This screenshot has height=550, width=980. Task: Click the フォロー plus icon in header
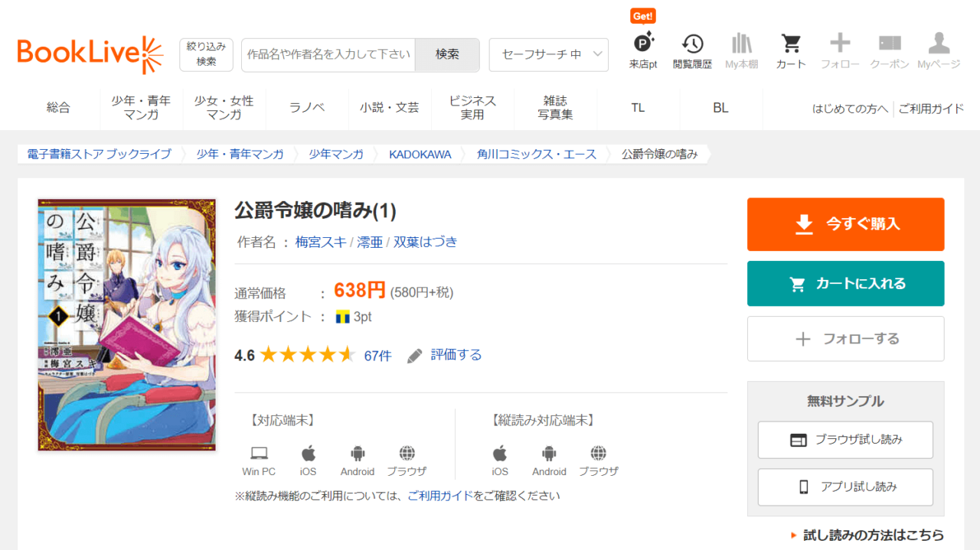(x=840, y=44)
